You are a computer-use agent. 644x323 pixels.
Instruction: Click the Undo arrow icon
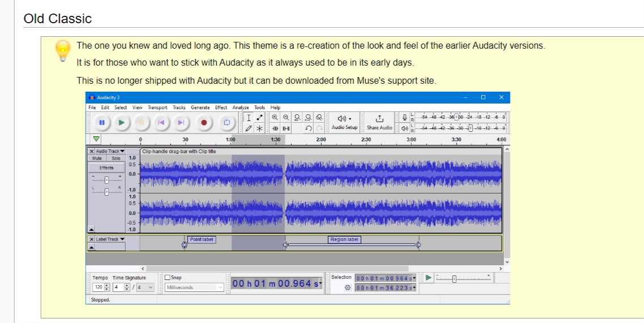(x=309, y=128)
